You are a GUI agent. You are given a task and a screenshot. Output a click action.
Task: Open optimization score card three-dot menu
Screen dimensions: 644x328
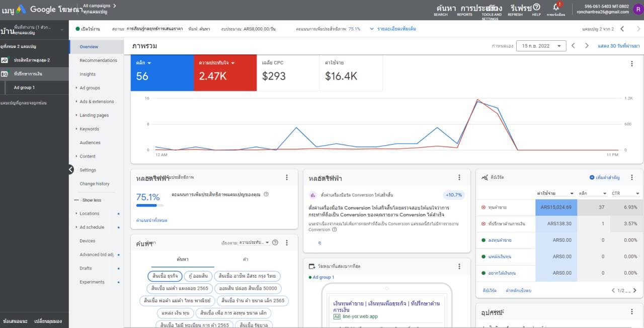pos(287,177)
